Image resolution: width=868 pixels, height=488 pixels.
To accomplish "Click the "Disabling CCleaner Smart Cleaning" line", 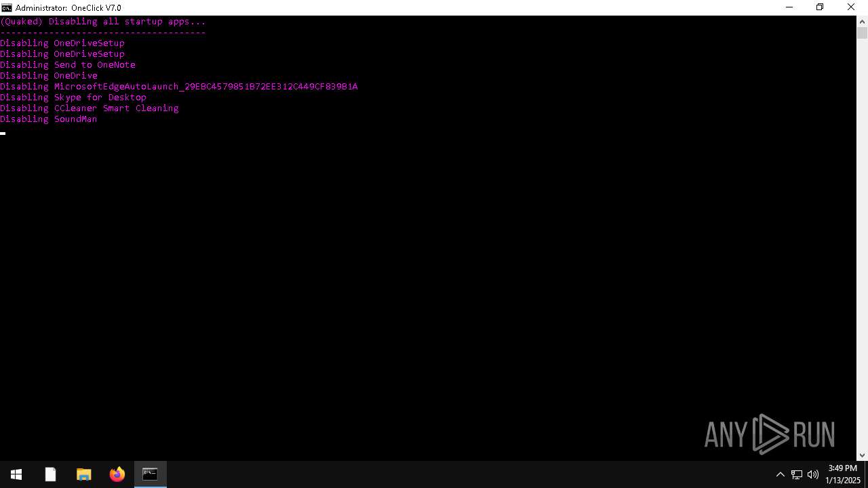I will coord(90,108).
